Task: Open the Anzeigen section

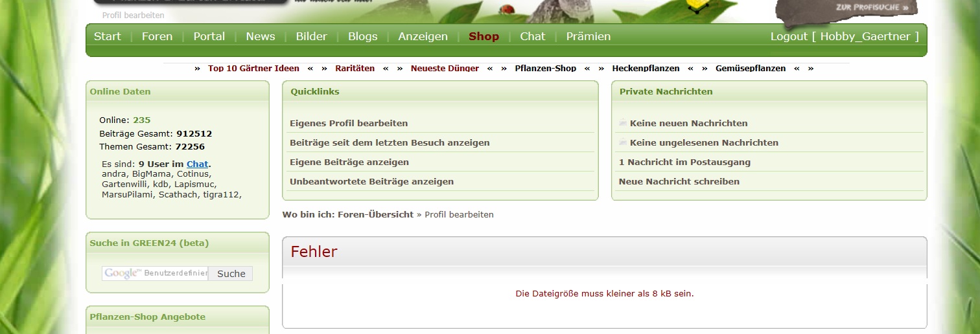Action: pos(423,36)
